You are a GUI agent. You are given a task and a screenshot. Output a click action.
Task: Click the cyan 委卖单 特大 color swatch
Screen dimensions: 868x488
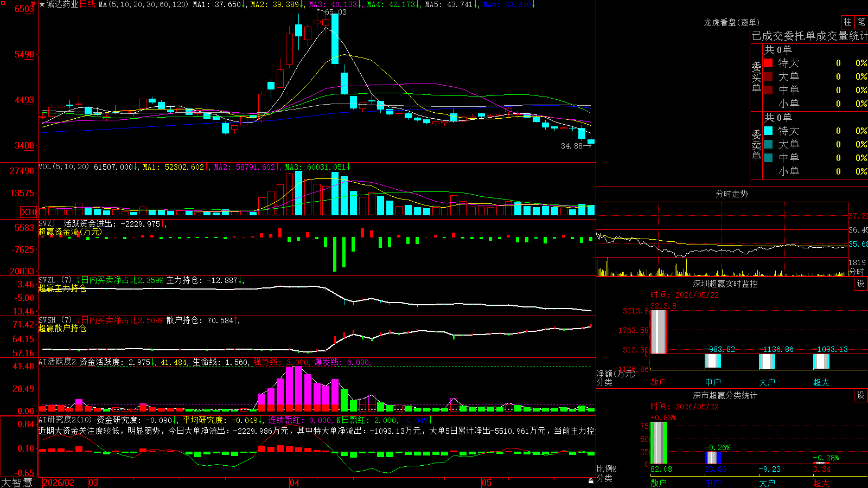point(768,131)
